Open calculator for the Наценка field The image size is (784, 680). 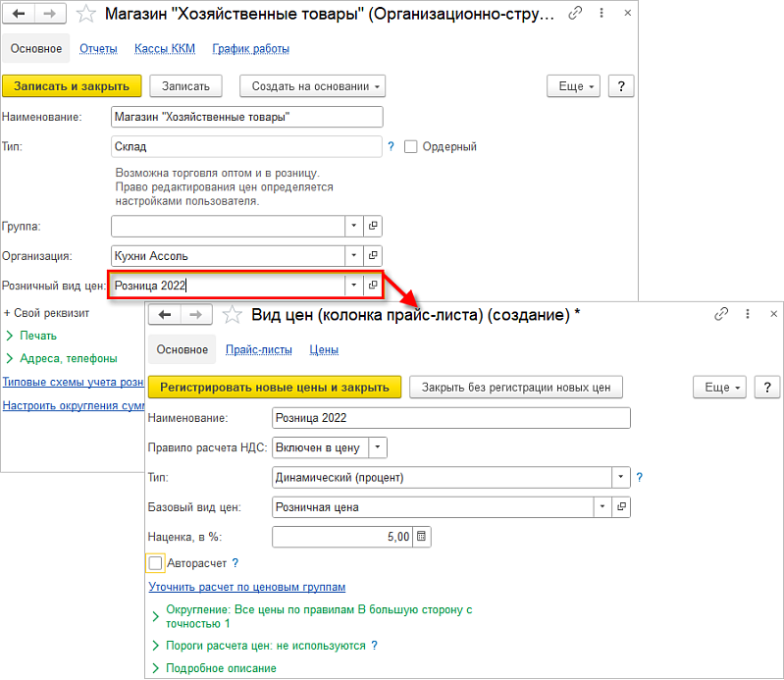coord(422,537)
